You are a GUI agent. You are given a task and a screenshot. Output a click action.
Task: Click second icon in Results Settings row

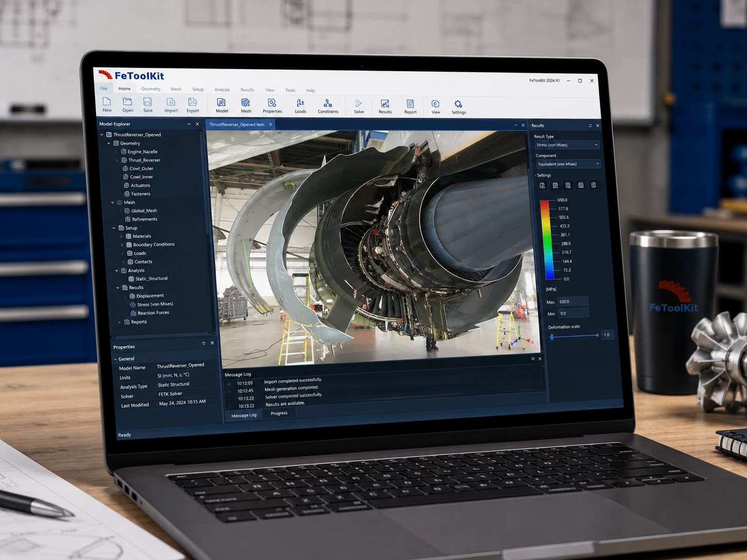coord(555,185)
